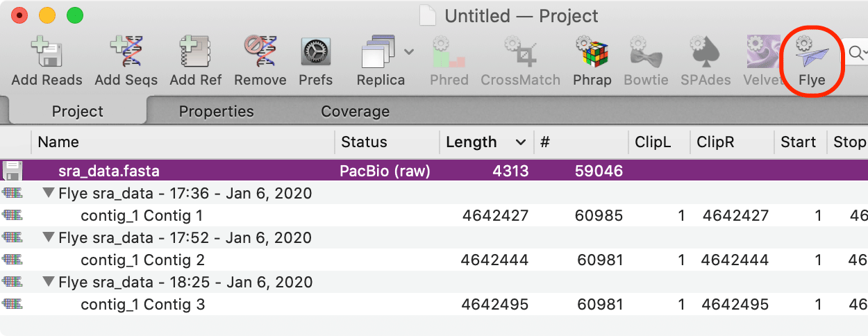Click the SPAdes toolbar icon

706,53
